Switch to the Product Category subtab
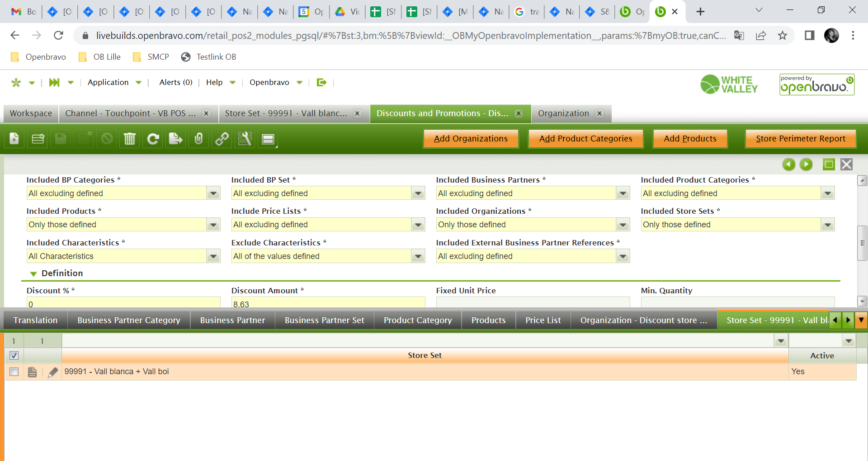Screen dimensions: 868x461 [x=417, y=320]
